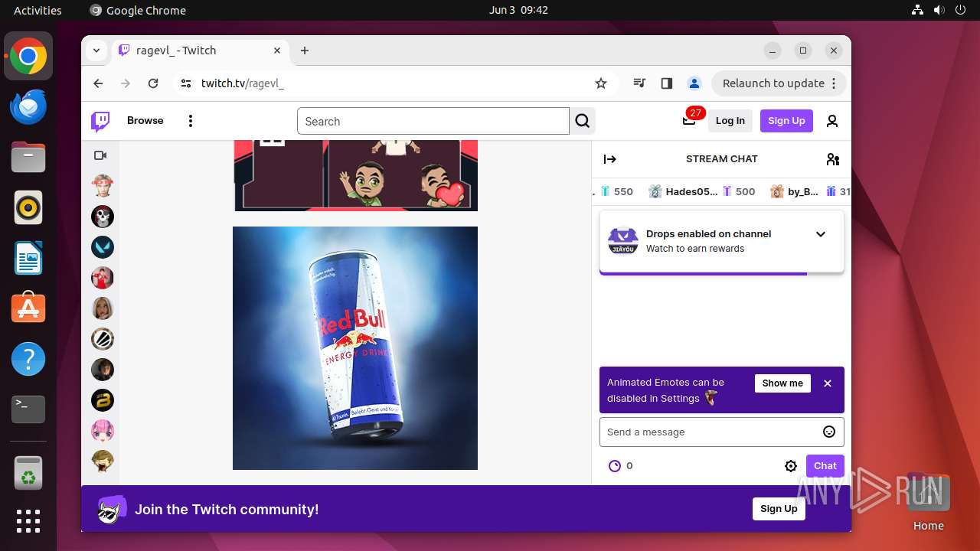Click the purple Chat send button

point(825,466)
